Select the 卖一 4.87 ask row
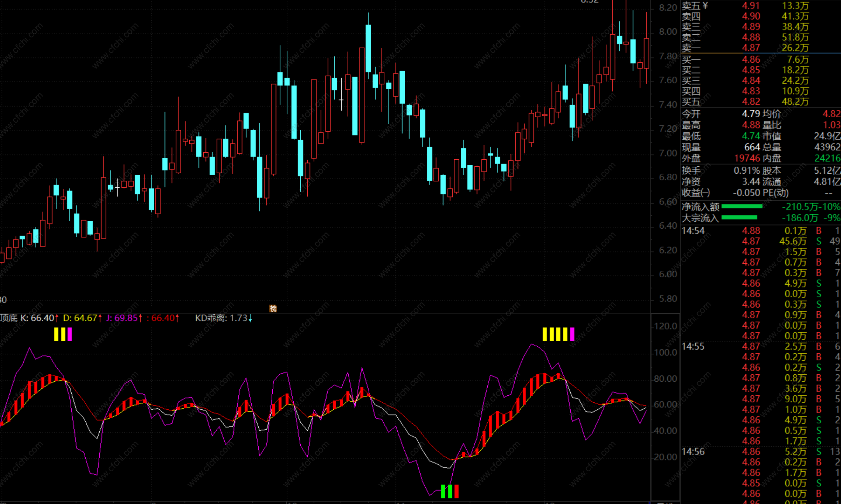841x504 pixels. 751,48
